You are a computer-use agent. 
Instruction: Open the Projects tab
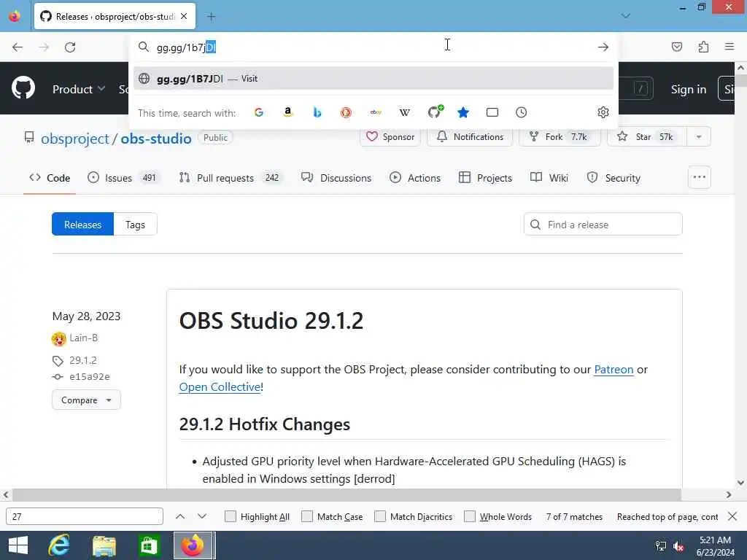point(485,178)
